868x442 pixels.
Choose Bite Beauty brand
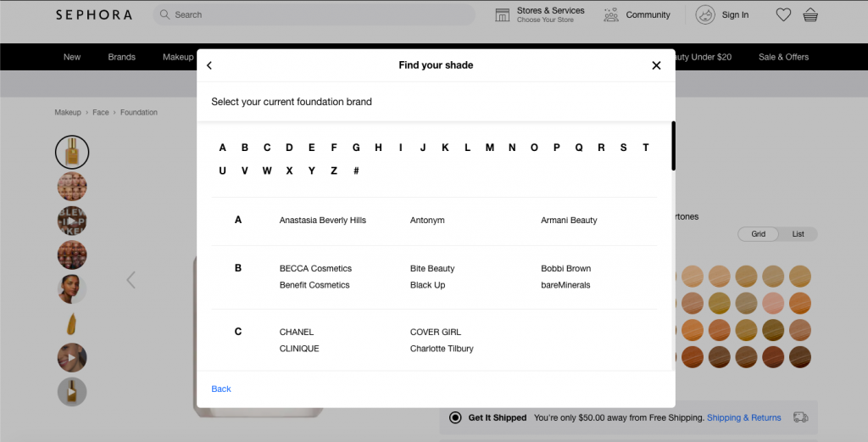[432, 268]
